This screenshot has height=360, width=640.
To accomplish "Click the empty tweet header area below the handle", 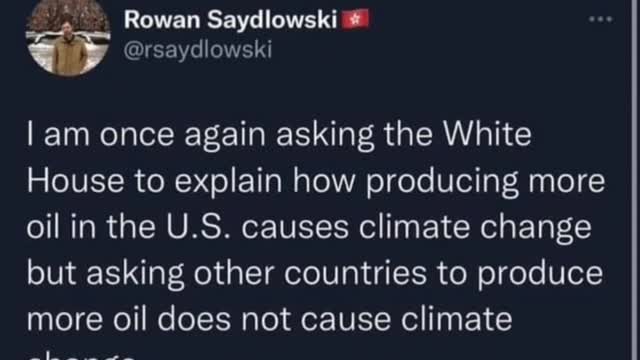I will tap(367, 88).
